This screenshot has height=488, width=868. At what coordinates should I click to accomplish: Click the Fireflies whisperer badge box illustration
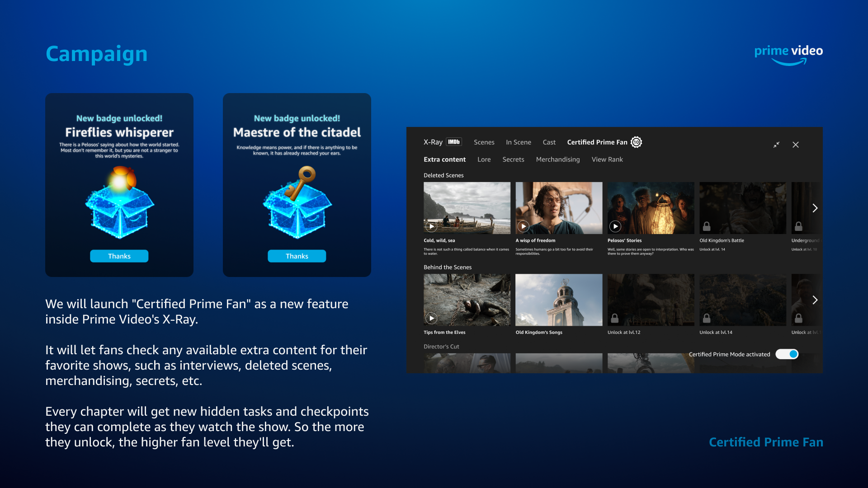pos(120,202)
